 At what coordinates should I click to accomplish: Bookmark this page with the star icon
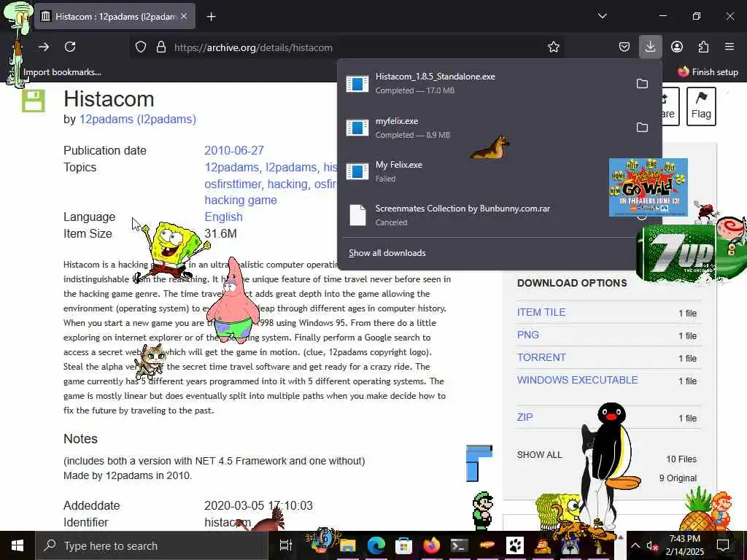tap(553, 47)
